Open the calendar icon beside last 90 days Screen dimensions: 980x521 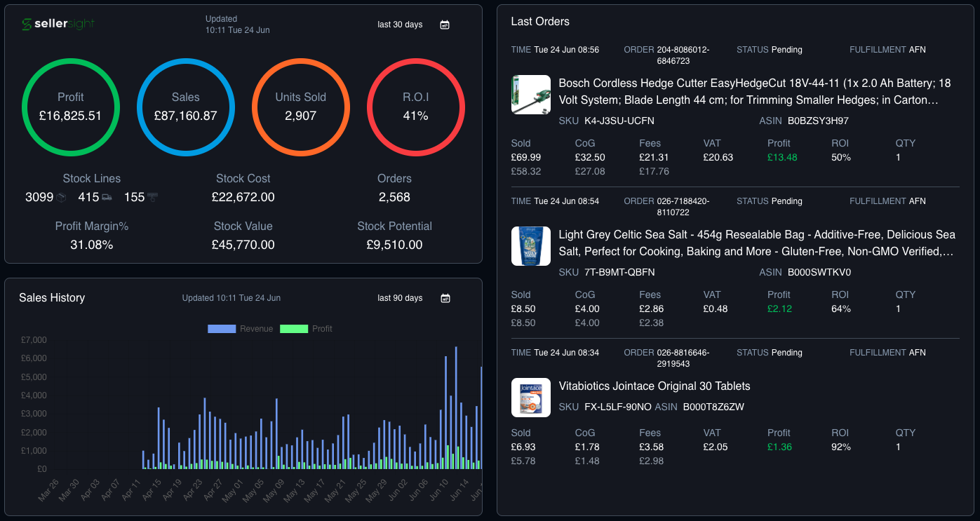click(x=445, y=298)
